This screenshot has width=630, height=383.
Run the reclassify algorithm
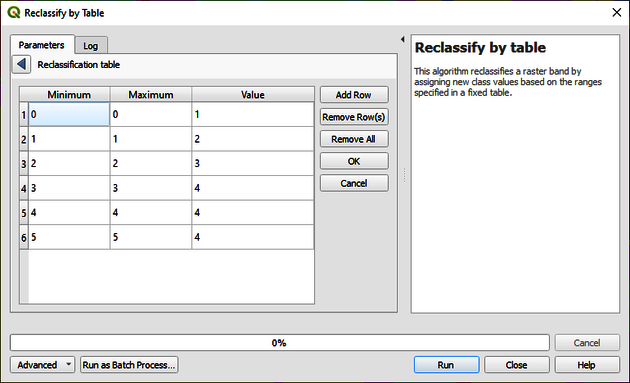coord(446,365)
